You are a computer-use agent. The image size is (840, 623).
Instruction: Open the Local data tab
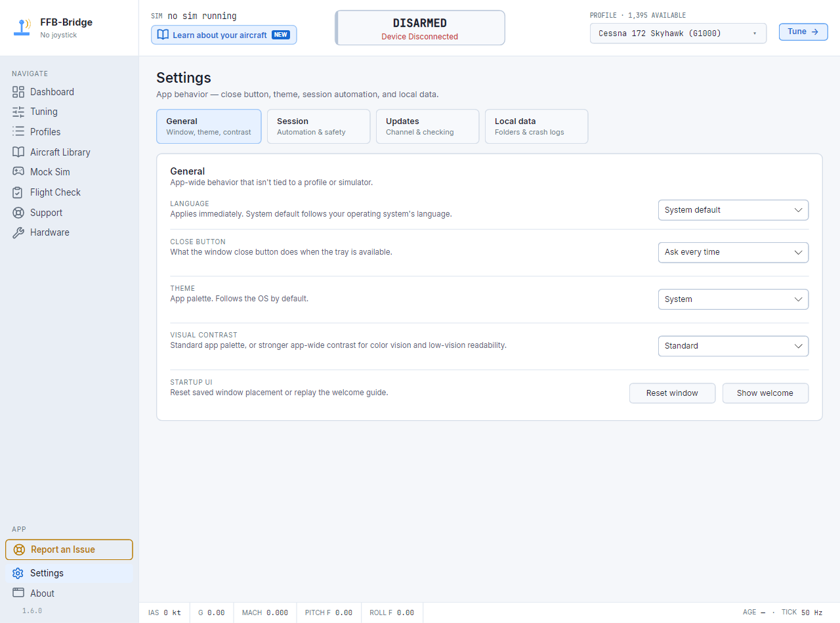pos(536,126)
